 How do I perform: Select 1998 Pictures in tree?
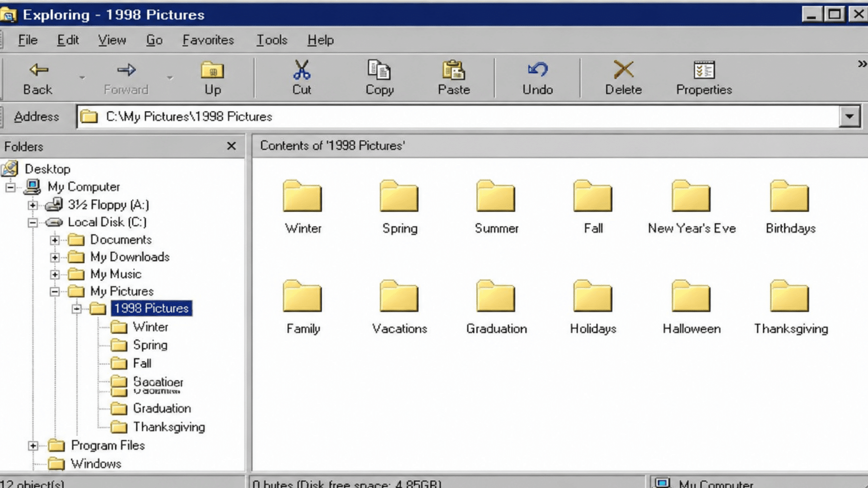[151, 308]
